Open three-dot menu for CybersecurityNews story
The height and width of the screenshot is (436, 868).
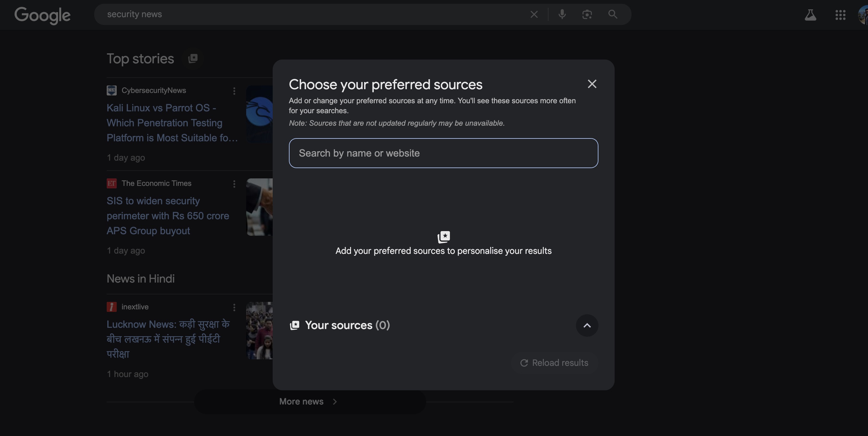[234, 91]
